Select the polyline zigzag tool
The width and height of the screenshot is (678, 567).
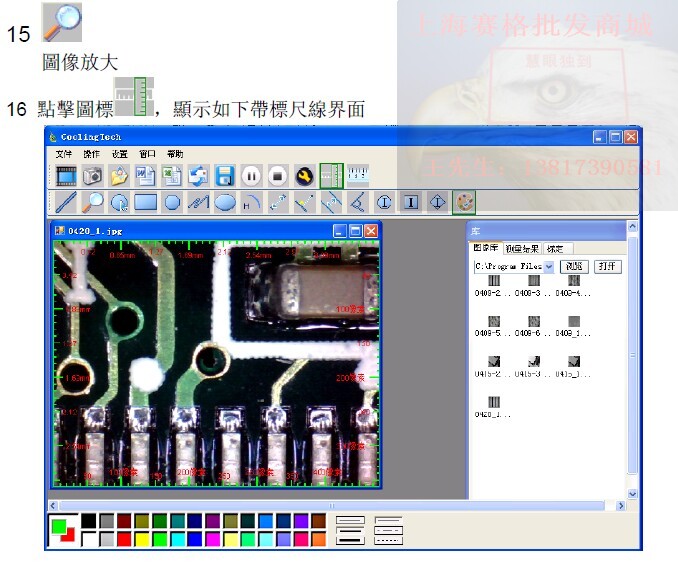click(x=198, y=202)
